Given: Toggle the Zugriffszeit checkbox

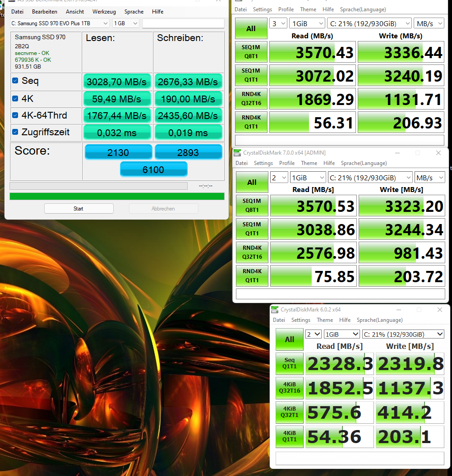Looking at the screenshot, I should 15,132.
